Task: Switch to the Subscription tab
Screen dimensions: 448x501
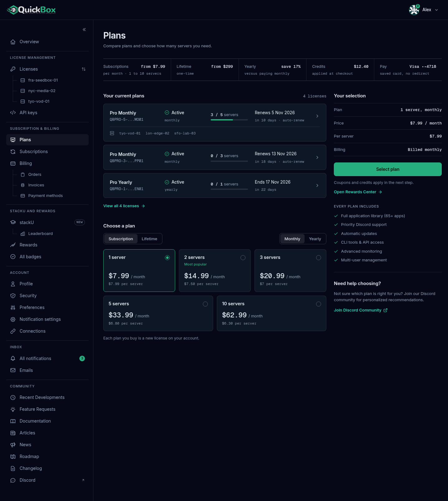Action: click(x=121, y=239)
